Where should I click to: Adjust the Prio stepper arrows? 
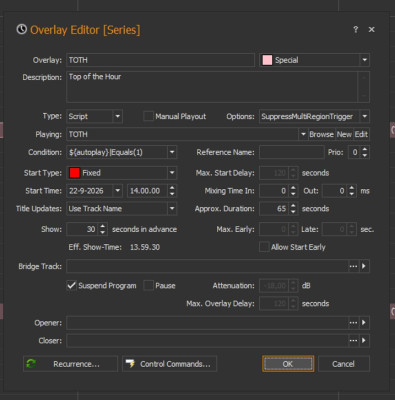[x=365, y=152]
